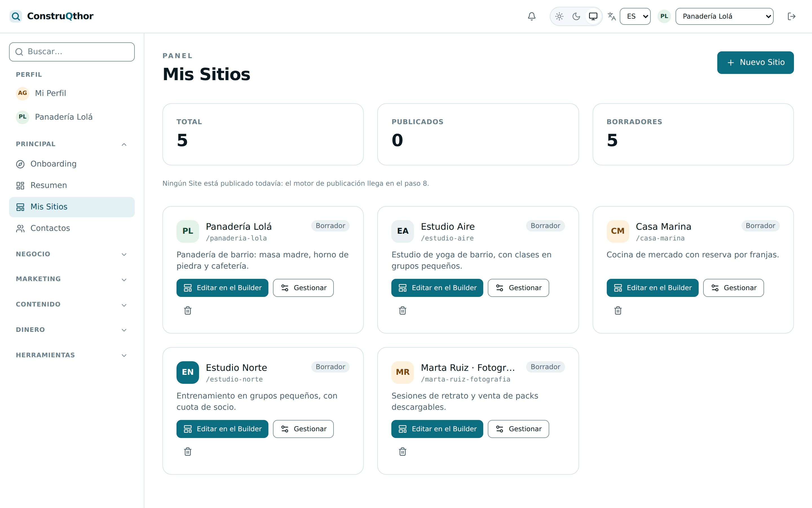Viewport: 812px width, 508px height.
Task: Select Mis Sitios in sidebar
Action: [72, 207]
